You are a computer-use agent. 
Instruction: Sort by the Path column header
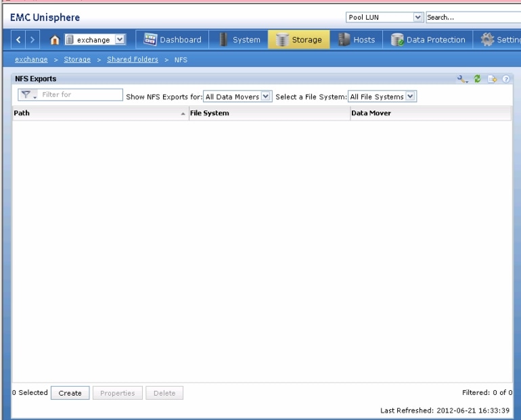(100, 113)
